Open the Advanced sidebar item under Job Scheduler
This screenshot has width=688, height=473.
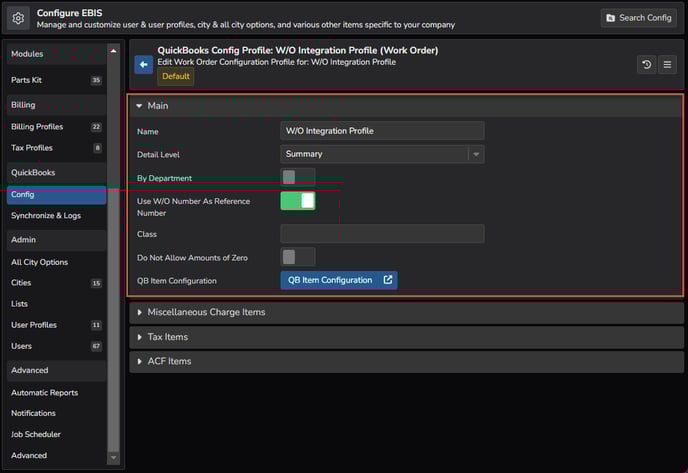(x=56, y=455)
